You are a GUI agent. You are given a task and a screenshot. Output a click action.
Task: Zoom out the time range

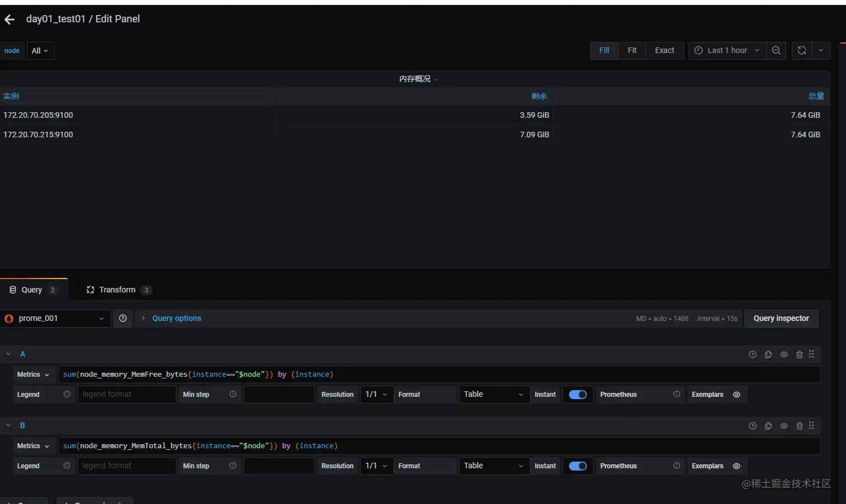[x=776, y=50]
